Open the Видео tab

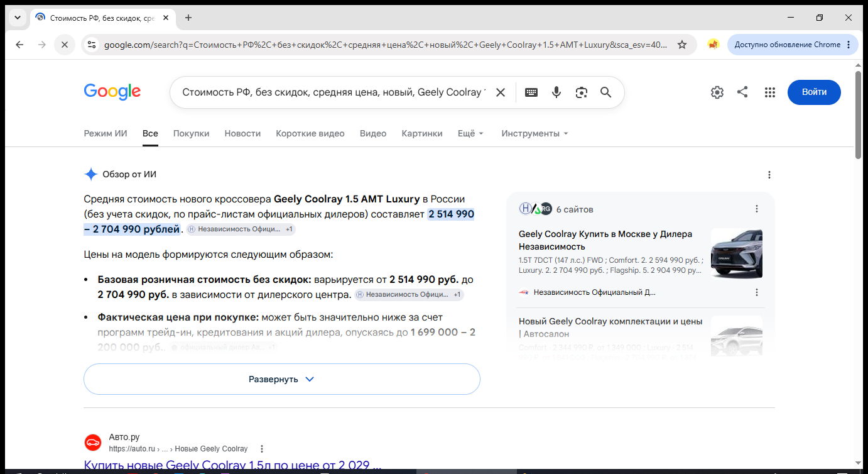click(x=373, y=133)
